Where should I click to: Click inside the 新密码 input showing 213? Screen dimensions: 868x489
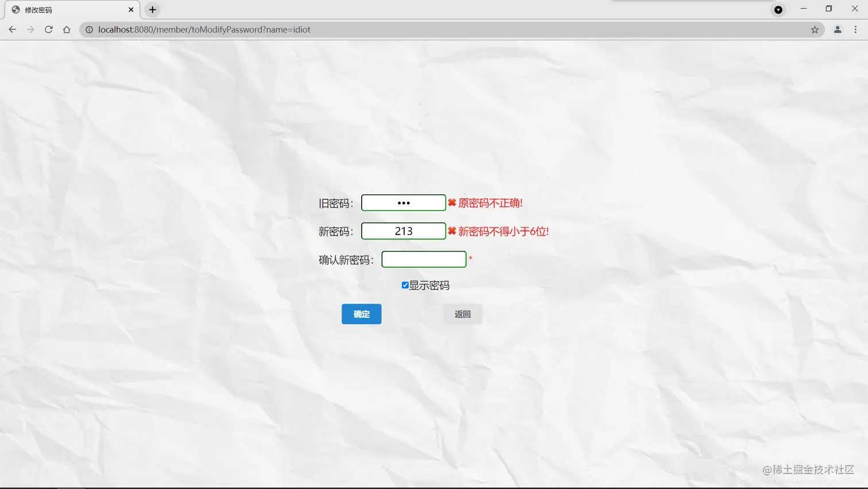click(x=404, y=230)
